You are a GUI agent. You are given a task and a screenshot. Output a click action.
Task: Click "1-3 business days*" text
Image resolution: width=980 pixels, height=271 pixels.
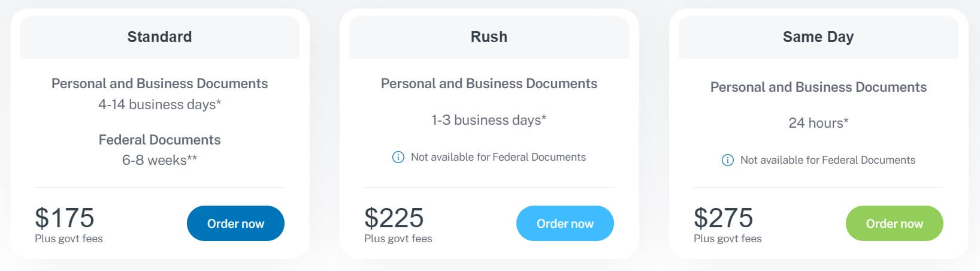489,120
